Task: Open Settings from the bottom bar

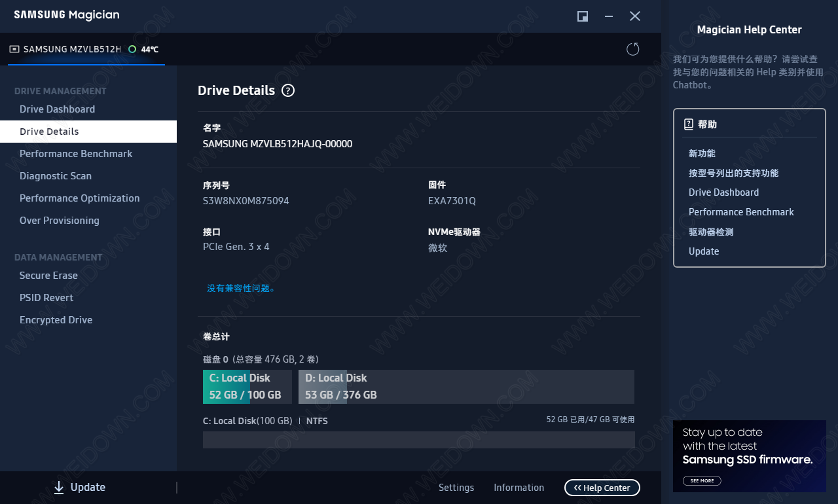Action: (456, 488)
